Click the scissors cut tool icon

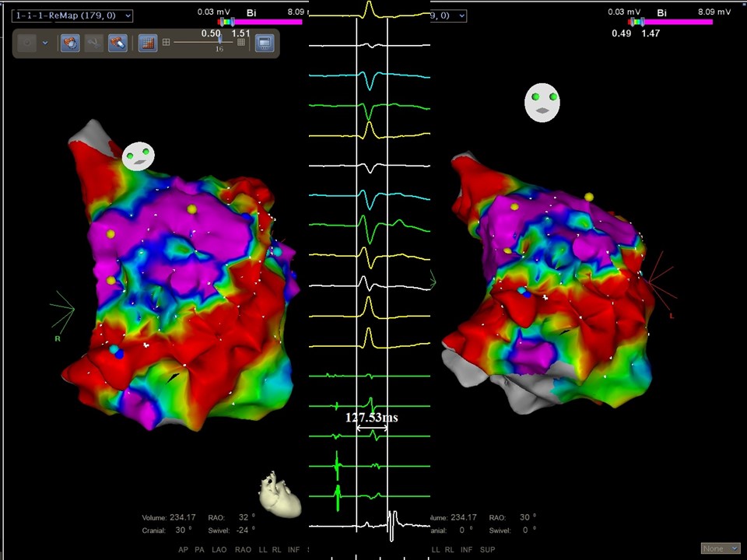coord(94,43)
